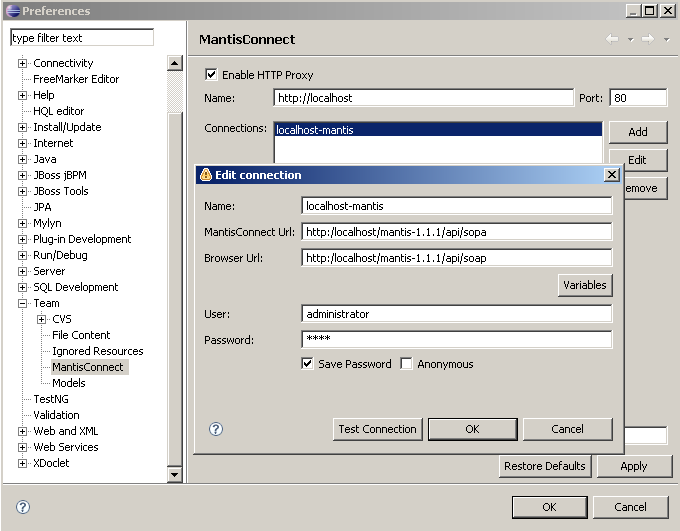The height and width of the screenshot is (531, 680).
Task: Close the Edit connection dialog
Action: [x=612, y=175]
